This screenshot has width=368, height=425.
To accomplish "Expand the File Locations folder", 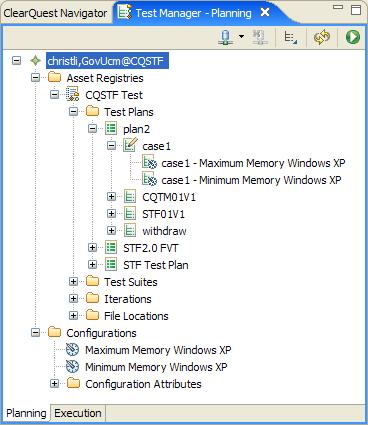I will (x=73, y=316).
